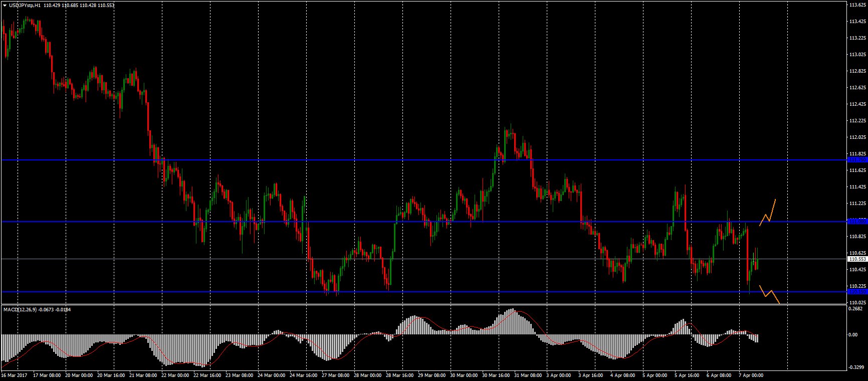The height and width of the screenshot is (381, 868).
Task: Click the 27 Mar 08:00 time label
Action: [336, 375]
